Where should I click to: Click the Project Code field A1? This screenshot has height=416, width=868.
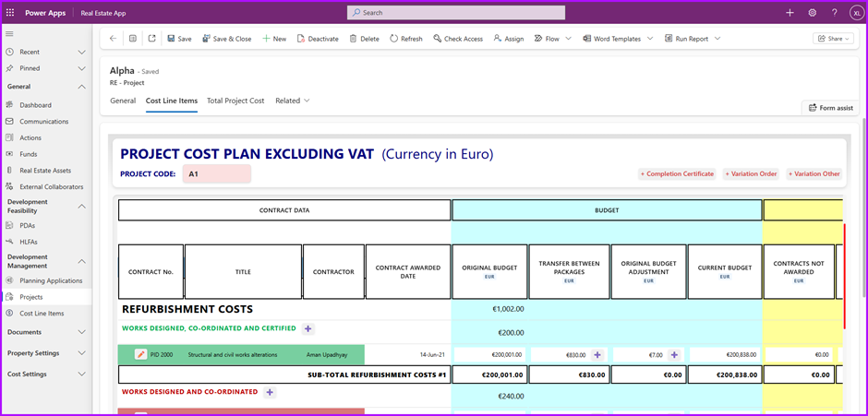(x=217, y=173)
